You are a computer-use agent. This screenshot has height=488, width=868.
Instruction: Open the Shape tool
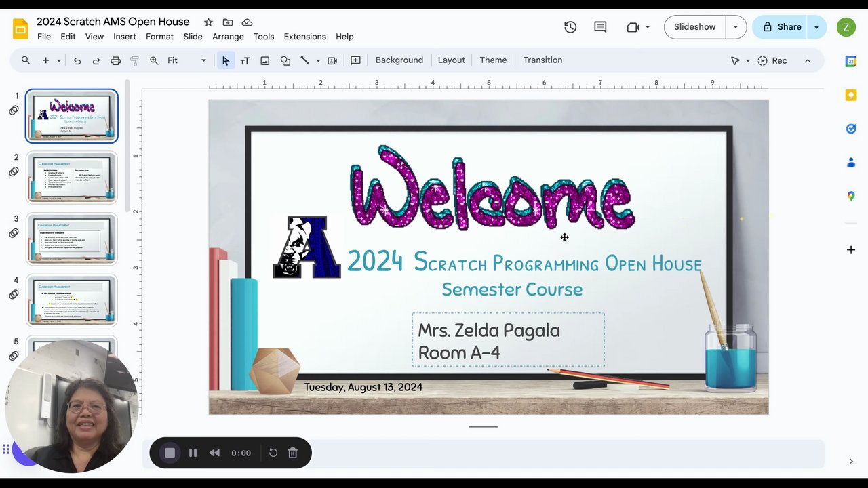click(285, 60)
